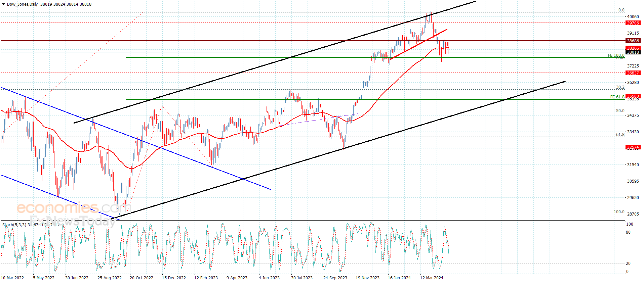The height and width of the screenshot is (282, 644).
Task: Select the 50.0 Fibonacci level label
Action: (620, 111)
